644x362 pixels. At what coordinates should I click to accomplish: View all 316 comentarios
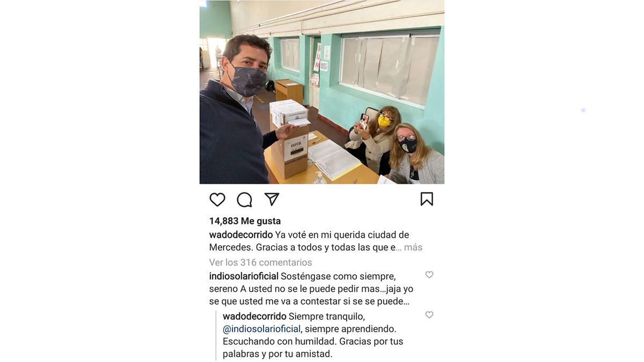point(260,262)
